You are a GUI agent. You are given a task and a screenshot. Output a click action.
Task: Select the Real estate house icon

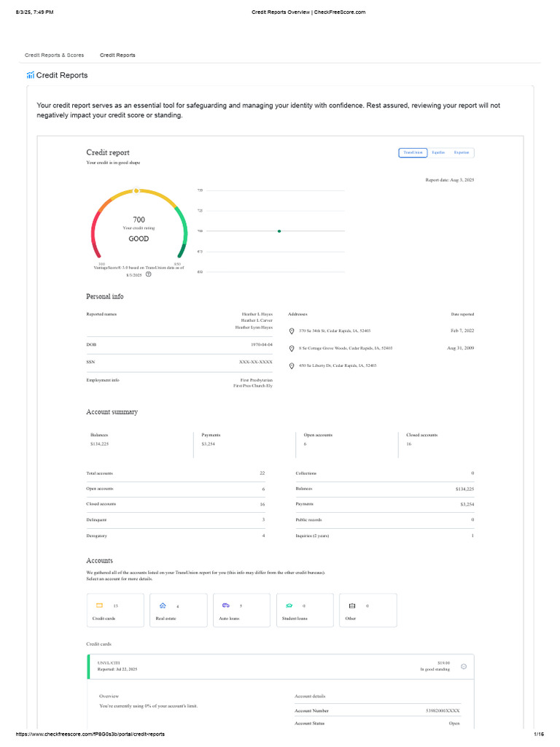pyautogui.click(x=163, y=605)
